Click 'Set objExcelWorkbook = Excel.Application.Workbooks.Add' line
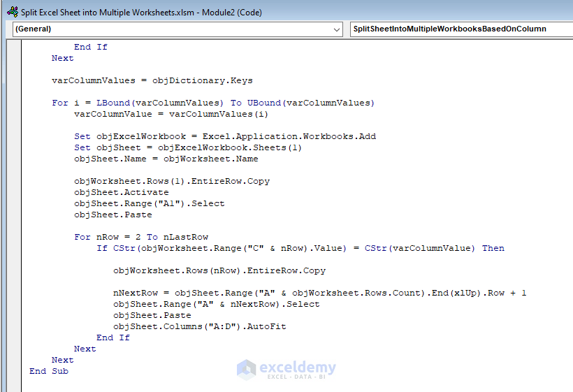The width and height of the screenshot is (573, 392). [x=225, y=137]
